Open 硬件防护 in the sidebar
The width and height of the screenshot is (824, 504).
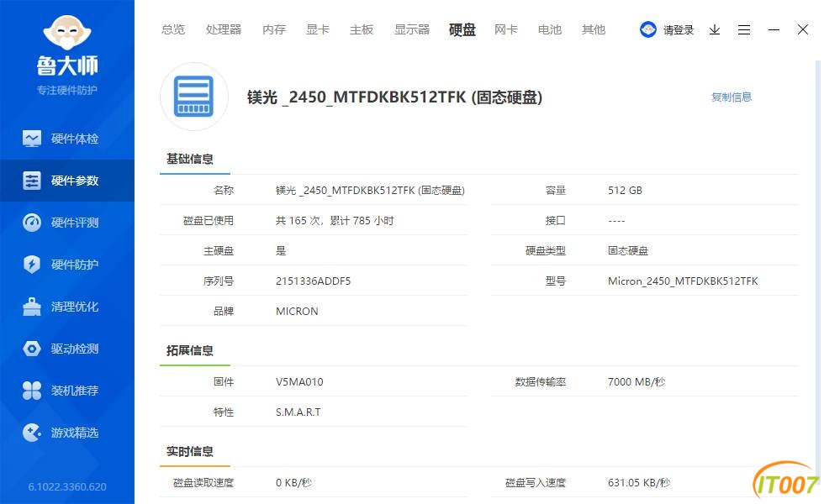pos(67,265)
